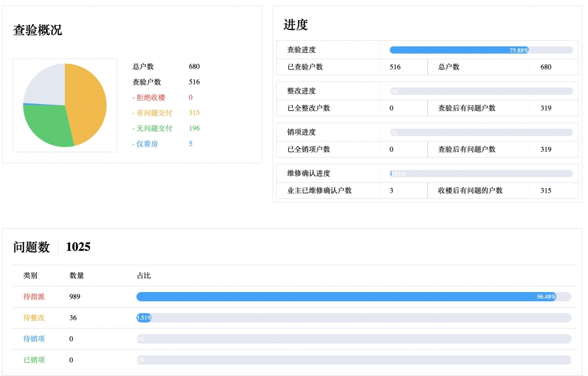This screenshot has width=588, height=376.
Task: Click the orange slice of the pie chart
Action: (x=88, y=103)
